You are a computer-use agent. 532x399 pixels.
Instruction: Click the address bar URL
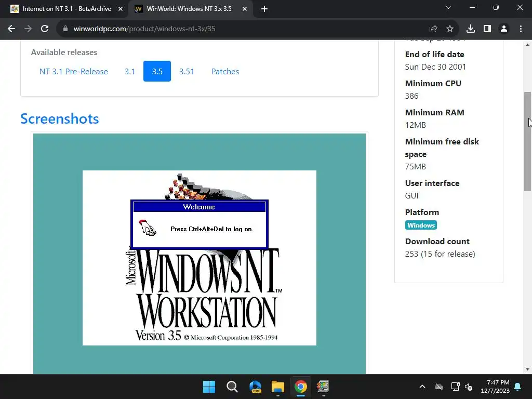click(x=144, y=29)
